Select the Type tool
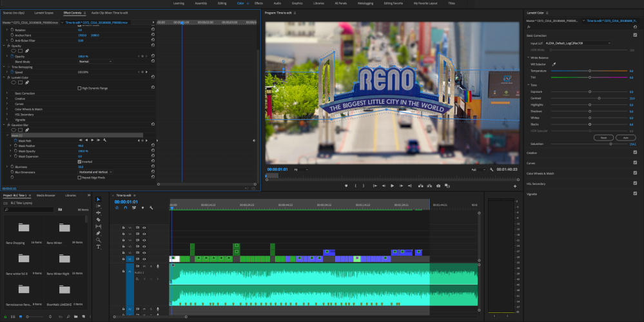The width and height of the screenshot is (644, 322). tap(99, 247)
